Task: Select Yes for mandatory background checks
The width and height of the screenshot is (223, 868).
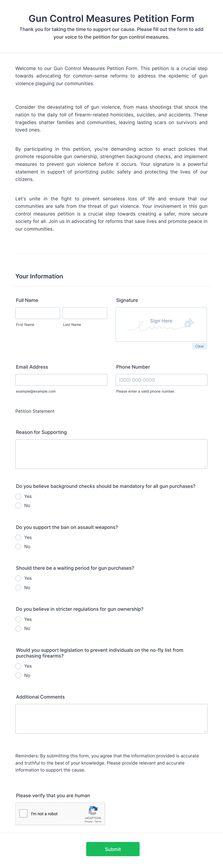Action: click(x=18, y=496)
